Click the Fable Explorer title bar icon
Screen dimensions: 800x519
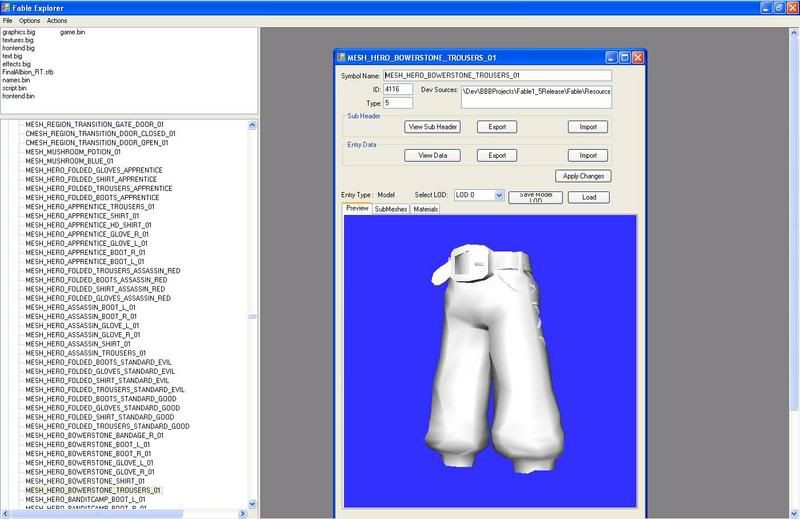(x=6, y=8)
